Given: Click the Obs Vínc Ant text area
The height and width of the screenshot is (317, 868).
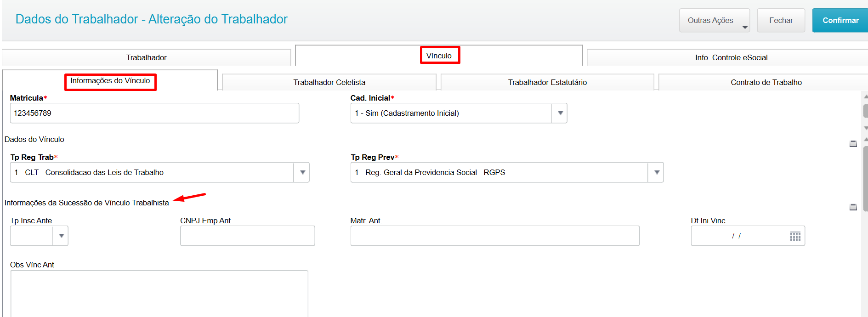Looking at the screenshot, I should (159, 294).
